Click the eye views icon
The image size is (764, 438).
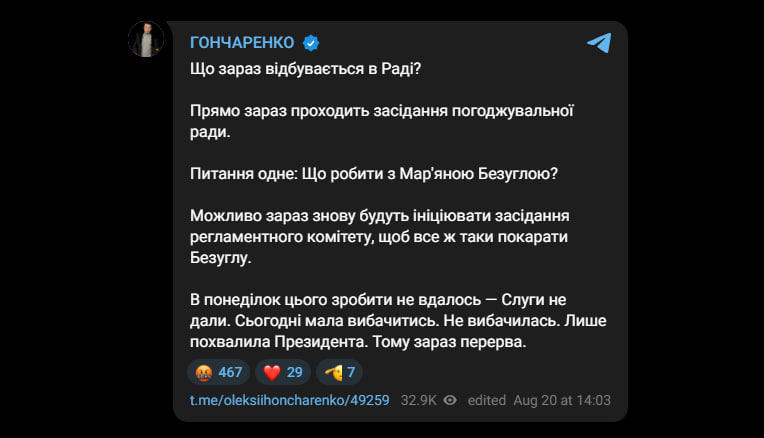coord(450,401)
